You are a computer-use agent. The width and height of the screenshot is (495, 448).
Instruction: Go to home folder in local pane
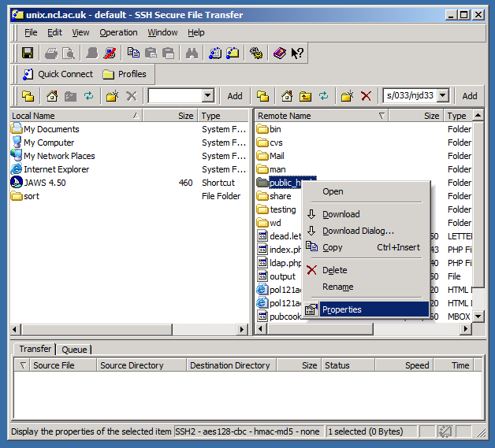52,96
